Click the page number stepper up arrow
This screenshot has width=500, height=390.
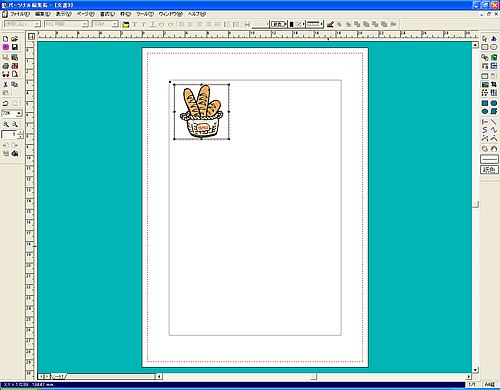(21, 133)
